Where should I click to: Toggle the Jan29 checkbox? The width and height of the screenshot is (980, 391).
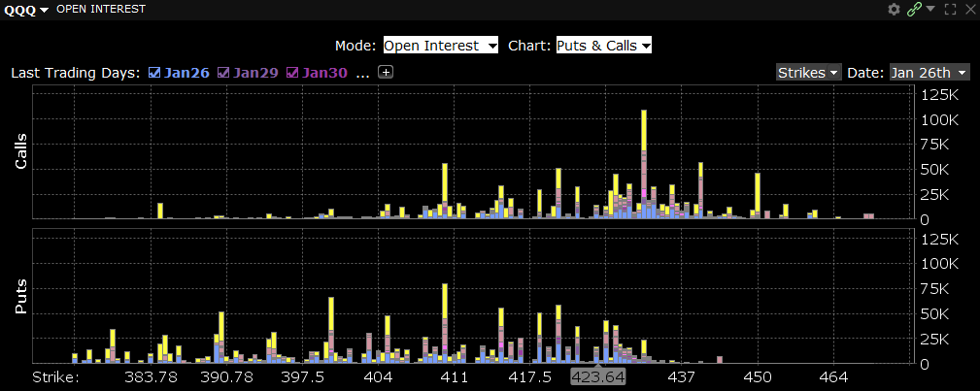223,73
